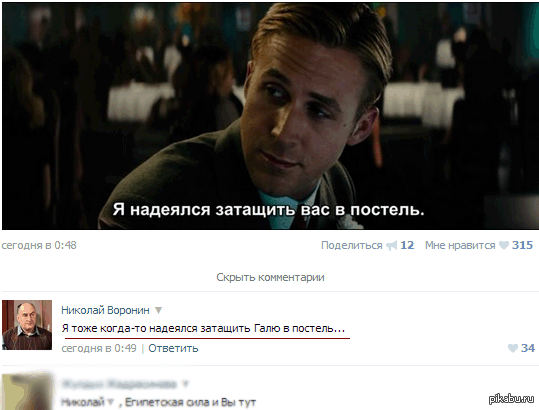This screenshot has height=410, width=539.
Task: Open the comment timestamp сегодня в 0:49
Action: pyautogui.click(x=99, y=348)
